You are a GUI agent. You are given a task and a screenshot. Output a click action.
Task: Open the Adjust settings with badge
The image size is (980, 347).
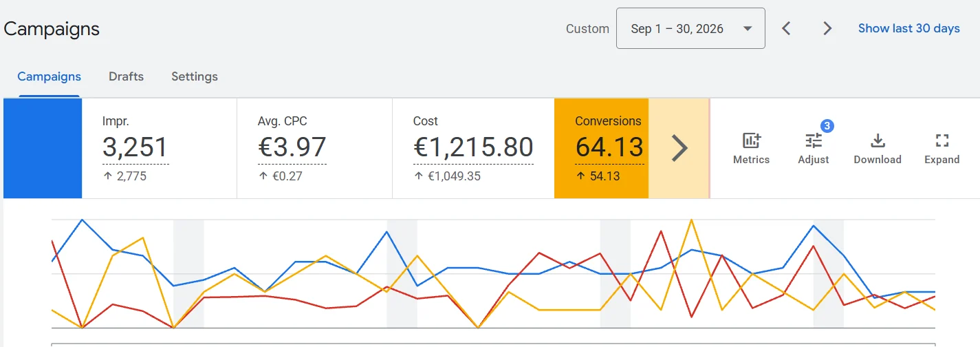[x=814, y=149]
